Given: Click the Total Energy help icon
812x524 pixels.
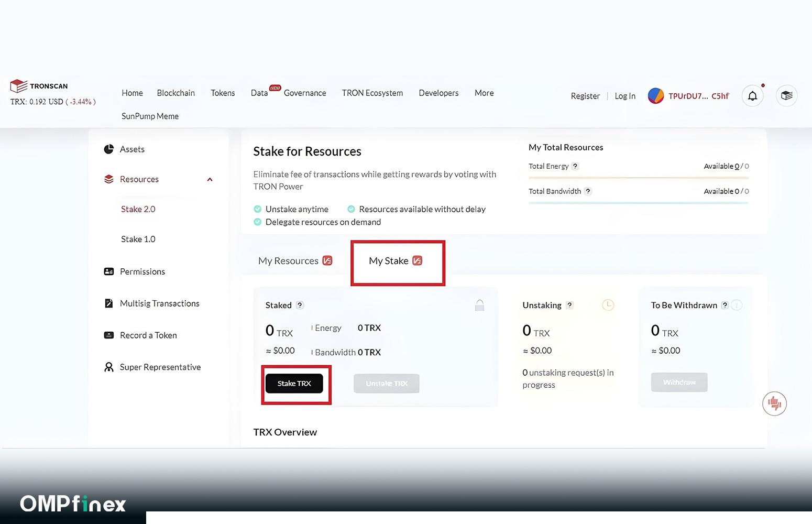Looking at the screenshot, I should click(575, 166).
